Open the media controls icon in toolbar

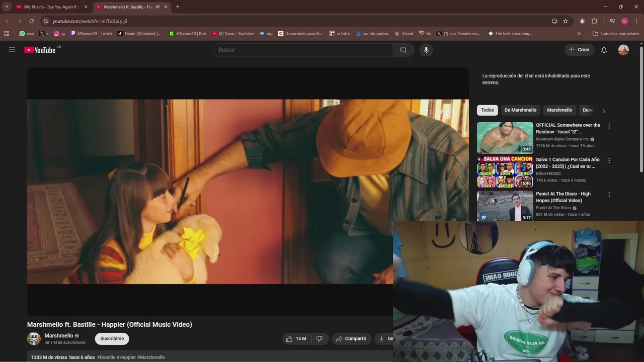(x=612, y=21)
